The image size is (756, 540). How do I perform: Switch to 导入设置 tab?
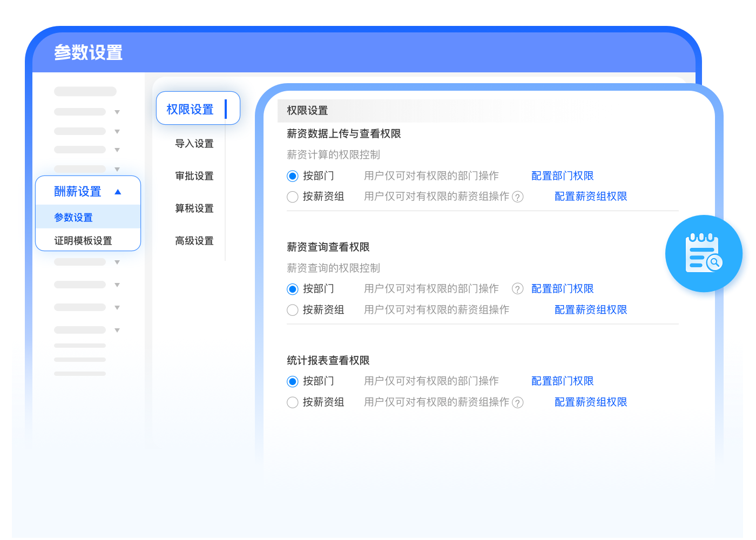(194, 144)
